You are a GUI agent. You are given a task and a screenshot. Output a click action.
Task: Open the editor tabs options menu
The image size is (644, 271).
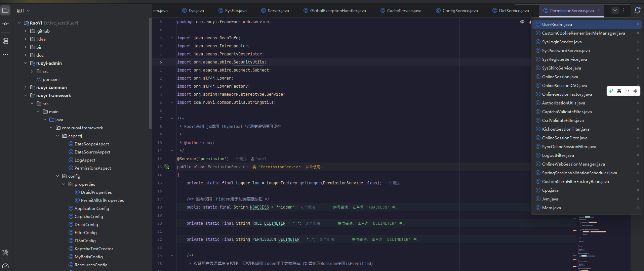pyautogui.click(x=624, y=10)
